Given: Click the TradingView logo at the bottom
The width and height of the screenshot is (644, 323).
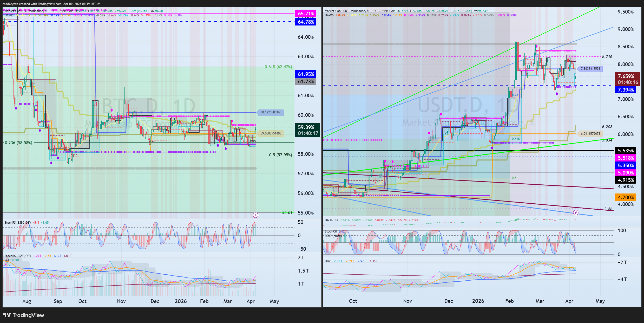Looking at the screenshot, I should coord(24,315).
